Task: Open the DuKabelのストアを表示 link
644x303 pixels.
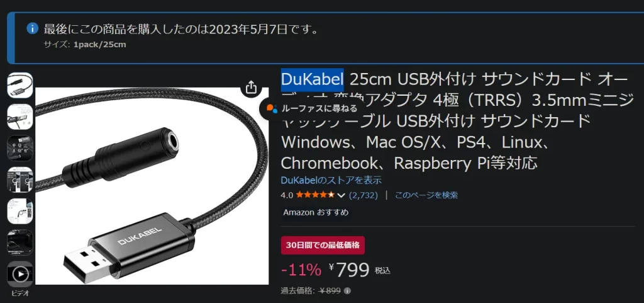Action: (x=331, y=180)
